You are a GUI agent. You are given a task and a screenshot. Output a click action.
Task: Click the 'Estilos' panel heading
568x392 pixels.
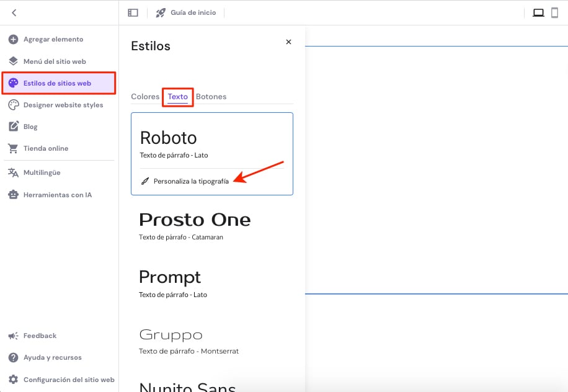pos(150,46)
